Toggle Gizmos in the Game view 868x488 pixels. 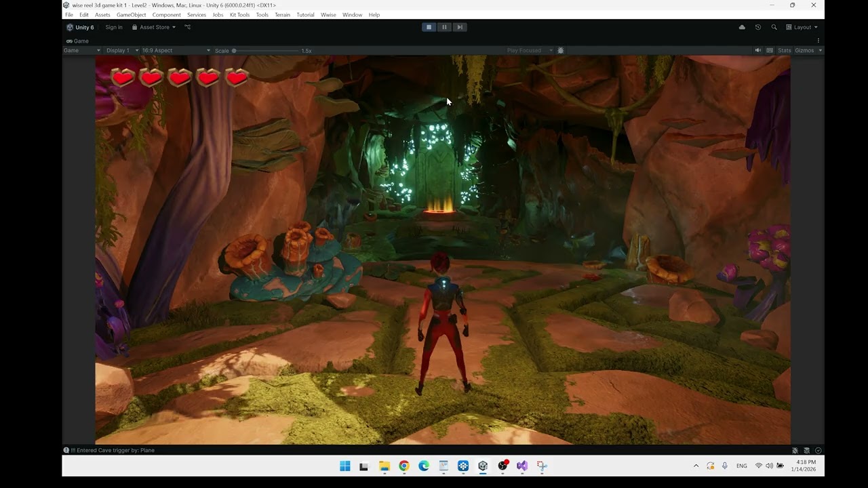click(804, 51)
